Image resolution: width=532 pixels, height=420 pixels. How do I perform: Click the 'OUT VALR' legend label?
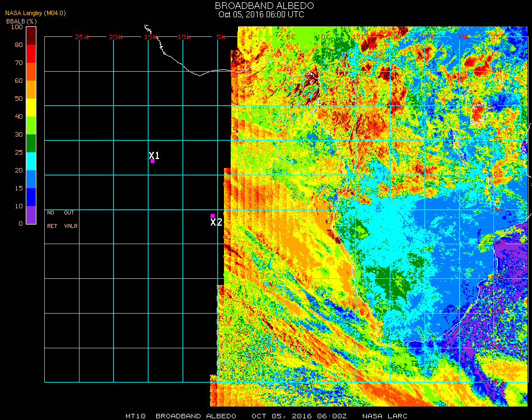coord(71,219)
